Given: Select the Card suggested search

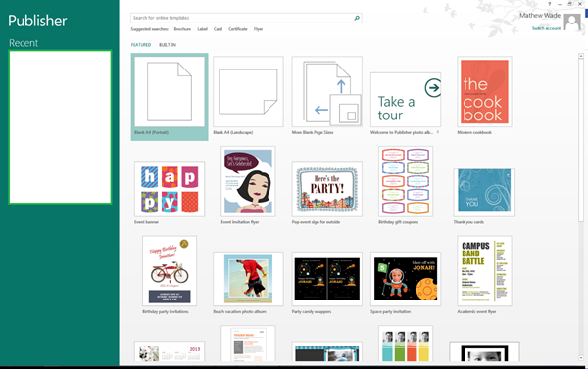Looking at the screenshot, I should click(x=218, y=29).
